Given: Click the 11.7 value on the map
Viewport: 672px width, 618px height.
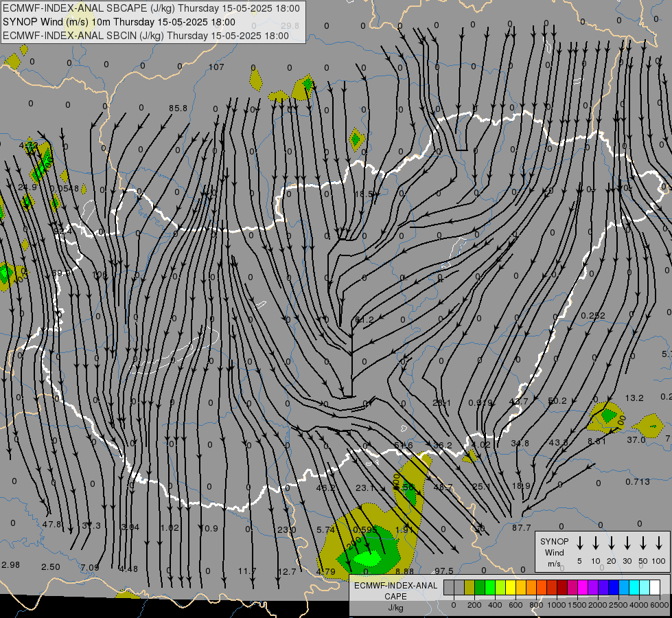Looking at the screenshot, I should (247, 571).
